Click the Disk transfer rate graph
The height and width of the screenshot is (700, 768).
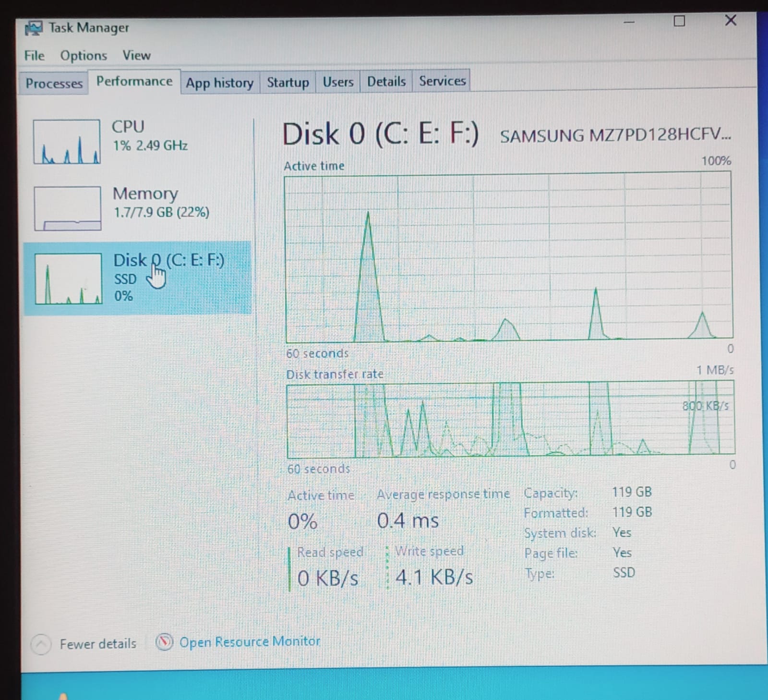pos(510,419)
